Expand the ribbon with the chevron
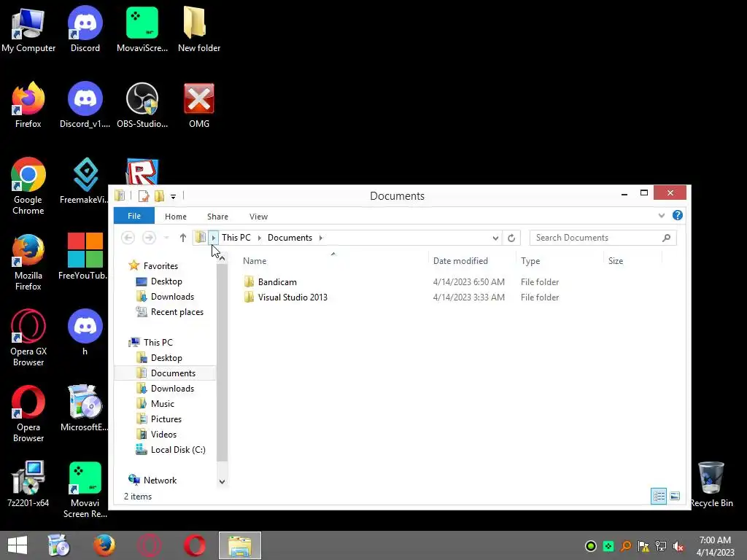747x560 pixels. pyautogui.click(x=661, y=215)
